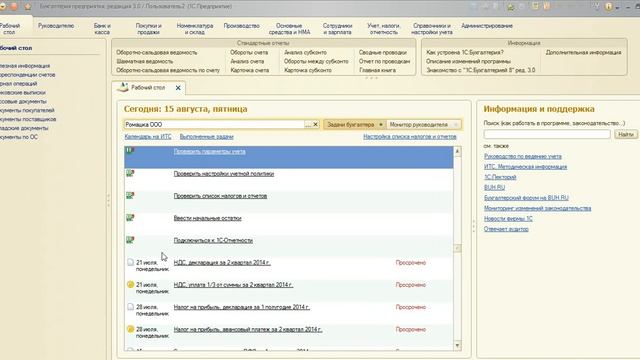Open the Рабочий стол section
Viewport: 640px width, 360px height.
(x=10, y=29)
